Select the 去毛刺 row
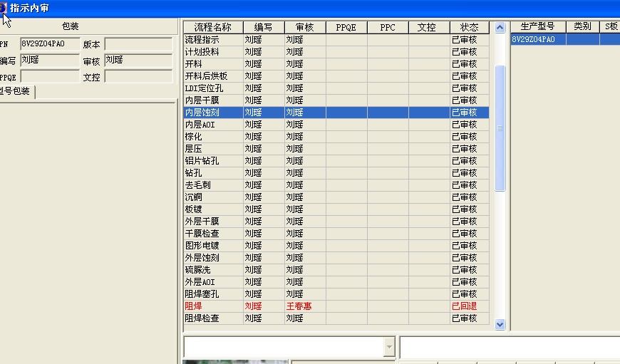 click(x=336, y=185)
